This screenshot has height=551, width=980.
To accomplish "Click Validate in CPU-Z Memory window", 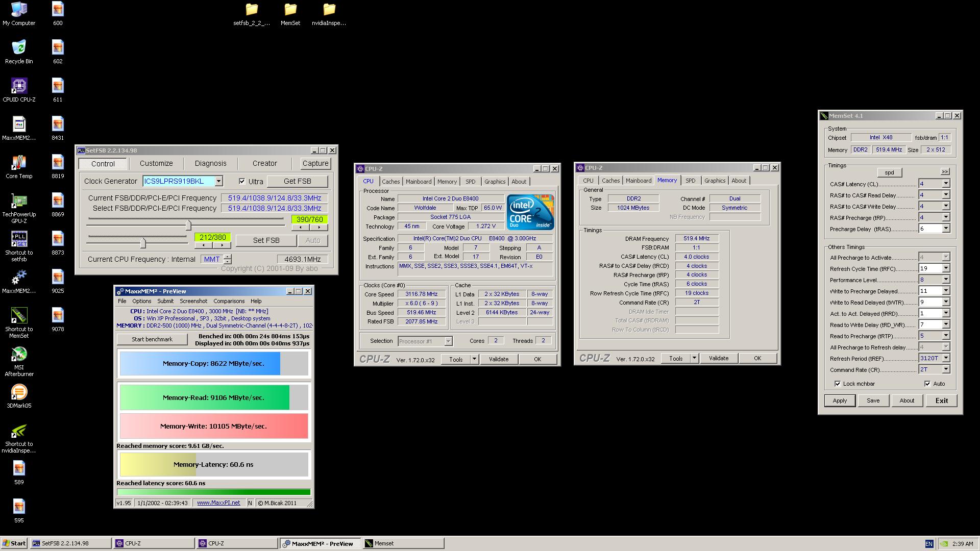I will [718, 358].
